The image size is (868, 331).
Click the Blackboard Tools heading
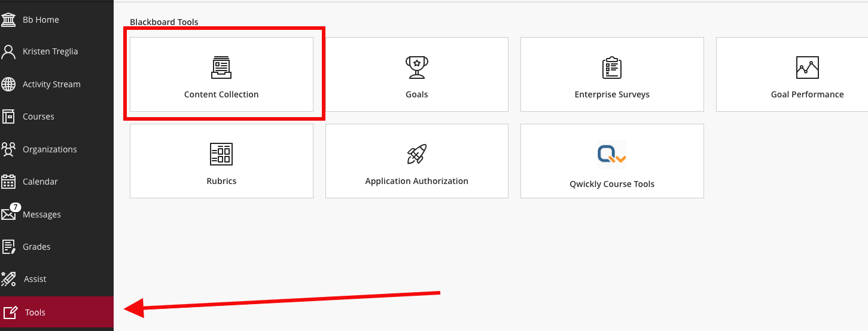(164, 22)
